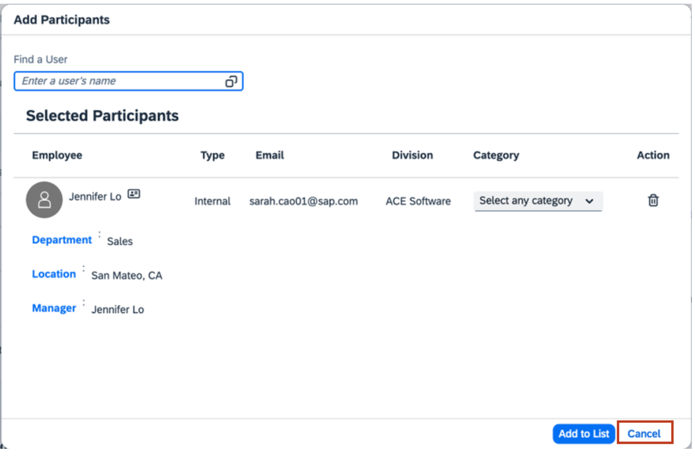Delete participant with the trash icon
Screen dimensions: 695x458
pos(653,201)
